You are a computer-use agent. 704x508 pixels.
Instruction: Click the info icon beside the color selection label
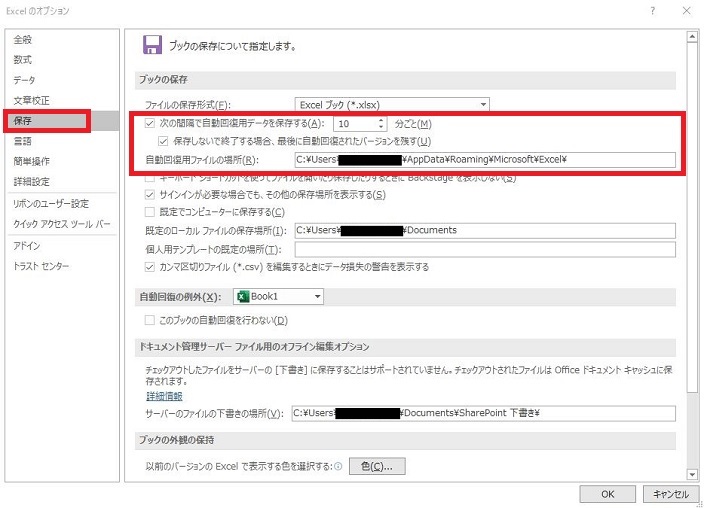point(339,466)
